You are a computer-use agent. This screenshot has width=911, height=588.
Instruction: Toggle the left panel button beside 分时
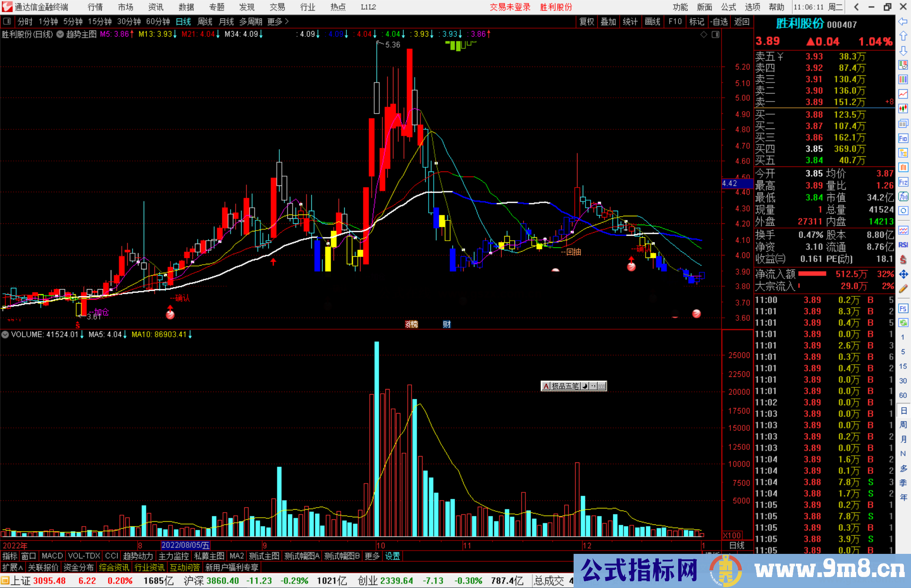click(7, 21)
